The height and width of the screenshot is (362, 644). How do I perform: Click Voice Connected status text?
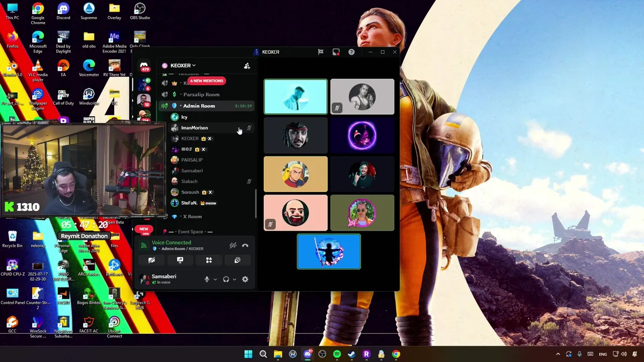pyautogui.click(x=171, y=243)
